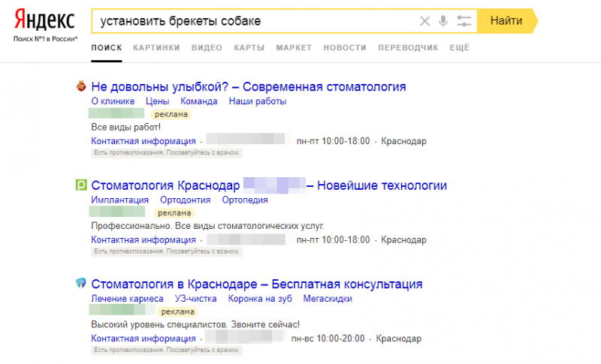The width and height of the screenshot is (601, 364).
Task: Open the 'Лечение кариеса' sitelink
Action: pos(127,299)
